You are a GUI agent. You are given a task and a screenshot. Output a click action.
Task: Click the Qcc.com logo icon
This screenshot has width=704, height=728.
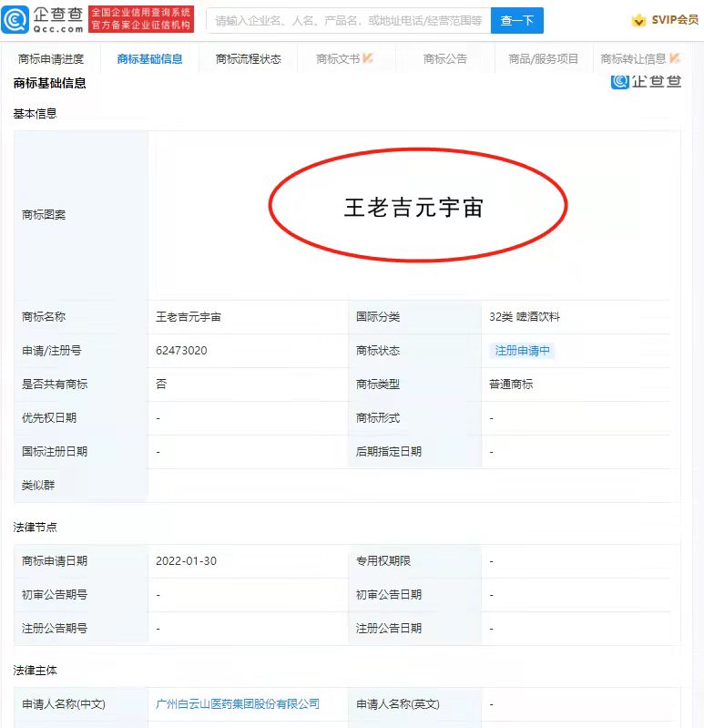tap(15, 20)
